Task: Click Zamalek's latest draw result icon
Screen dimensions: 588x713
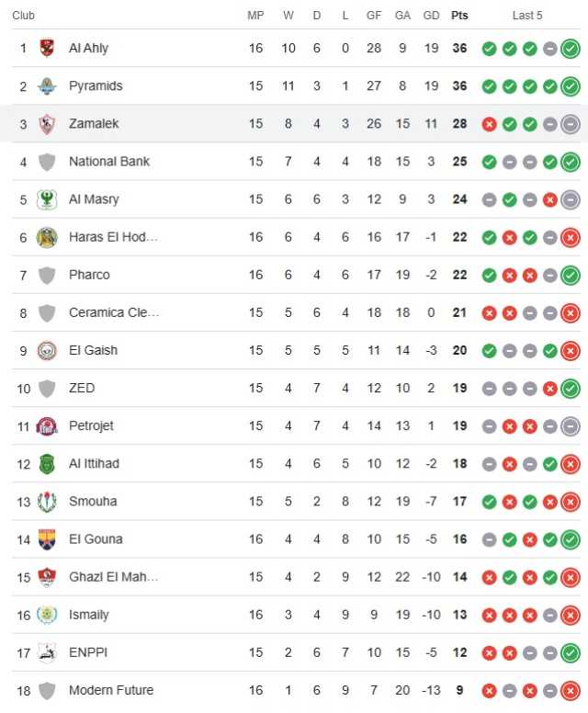Action: click(x=571, y=124)
